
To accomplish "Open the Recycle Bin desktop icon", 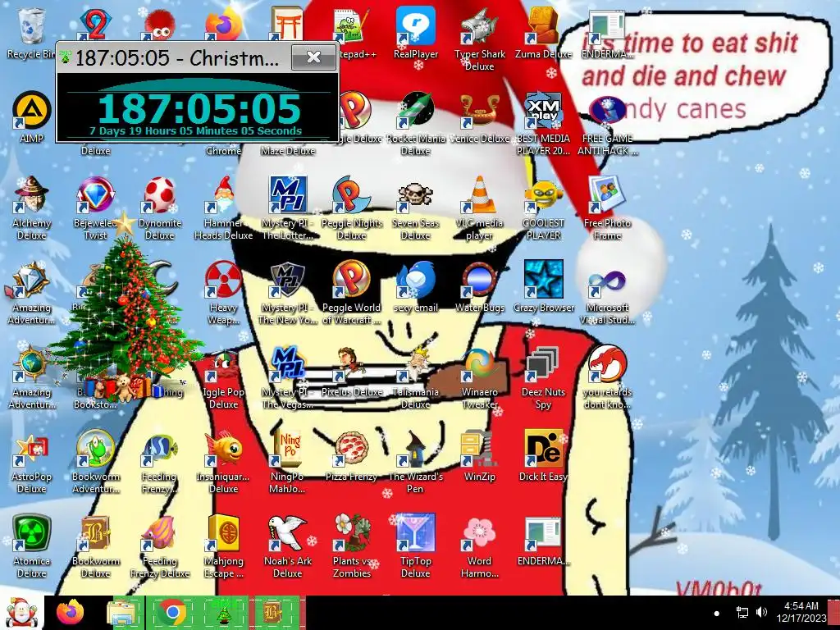I will click(x=31, y=33).
